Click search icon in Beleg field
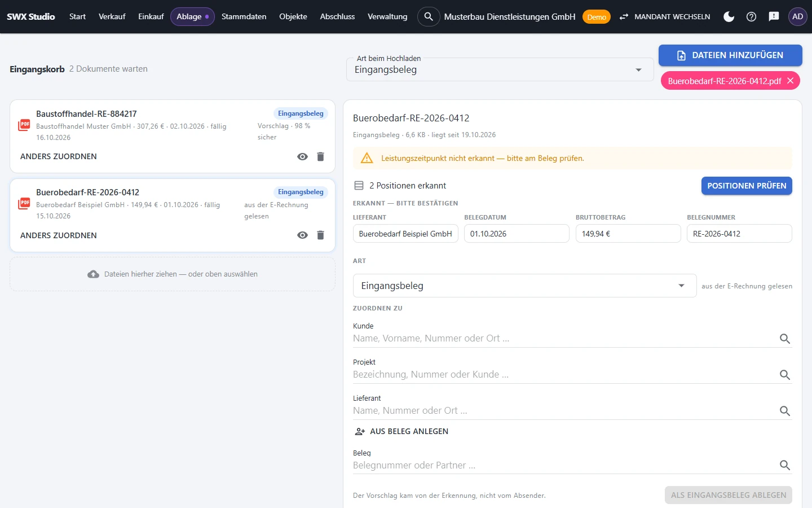The image size is (812, 508). coord(784,465)
